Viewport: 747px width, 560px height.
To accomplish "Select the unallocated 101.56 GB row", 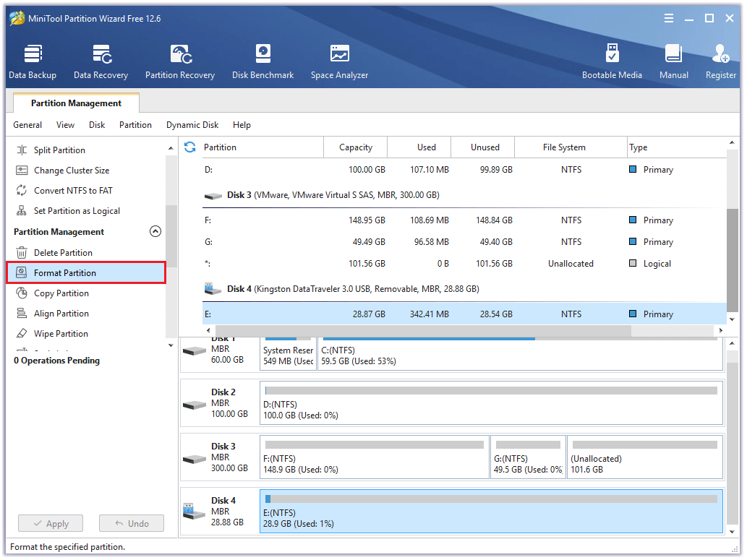I will pos(464,263).
